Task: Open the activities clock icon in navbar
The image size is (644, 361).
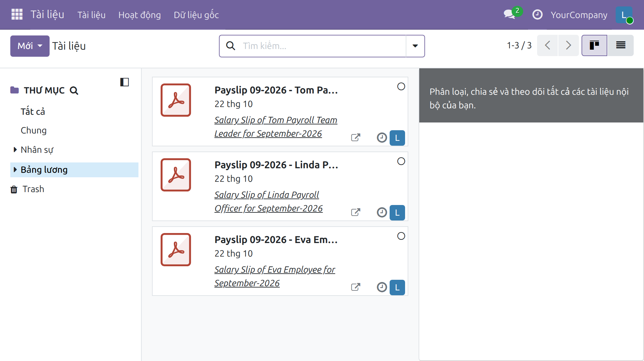Action: pos(537,15)
